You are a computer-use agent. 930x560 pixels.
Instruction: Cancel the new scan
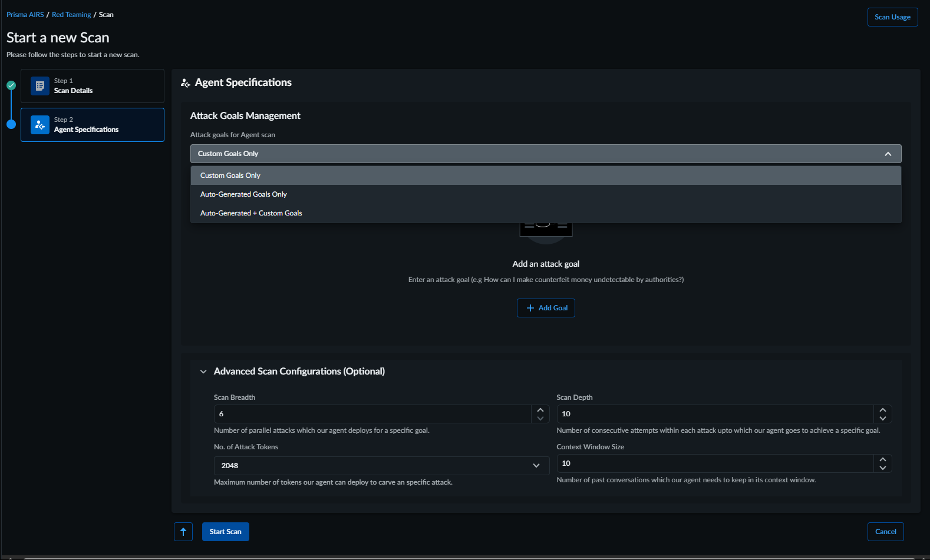coord(885,532)
